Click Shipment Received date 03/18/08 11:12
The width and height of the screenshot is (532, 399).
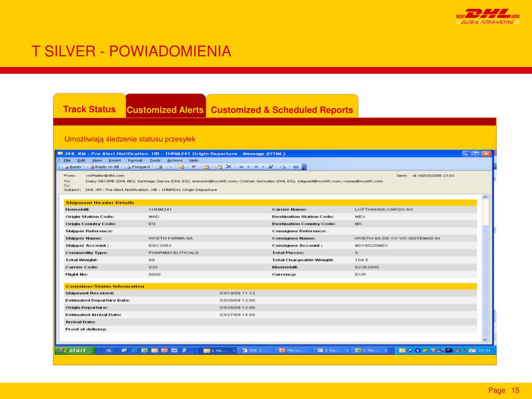237,293
